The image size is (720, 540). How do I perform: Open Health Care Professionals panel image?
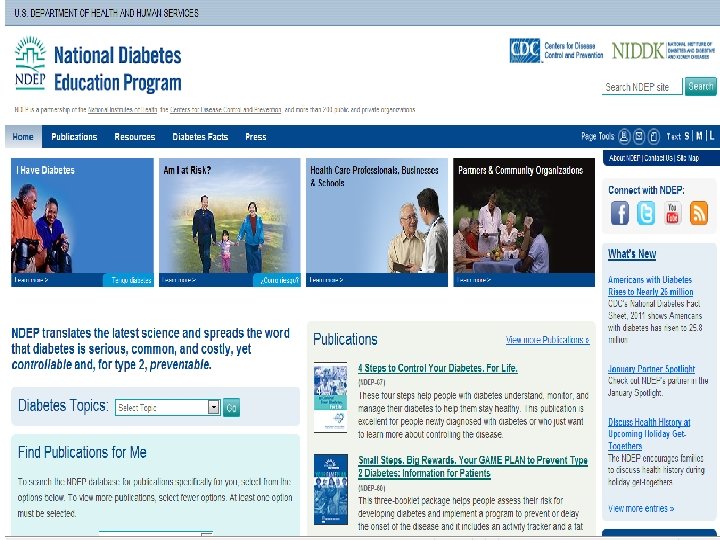377,216
